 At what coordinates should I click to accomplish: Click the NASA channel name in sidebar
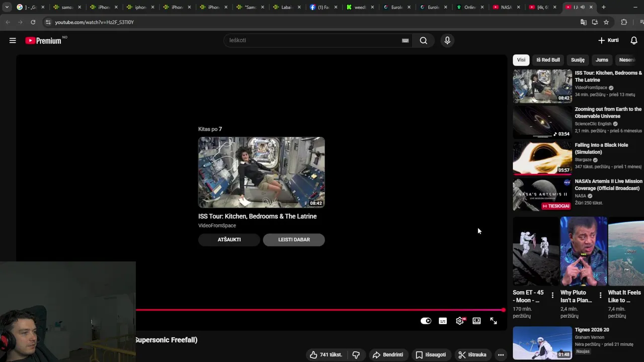581,196
